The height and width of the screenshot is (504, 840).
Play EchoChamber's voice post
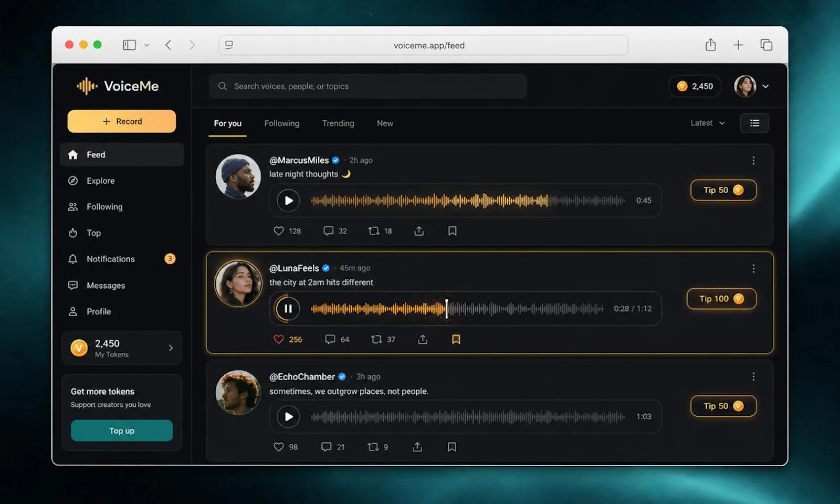pos(288,416)
